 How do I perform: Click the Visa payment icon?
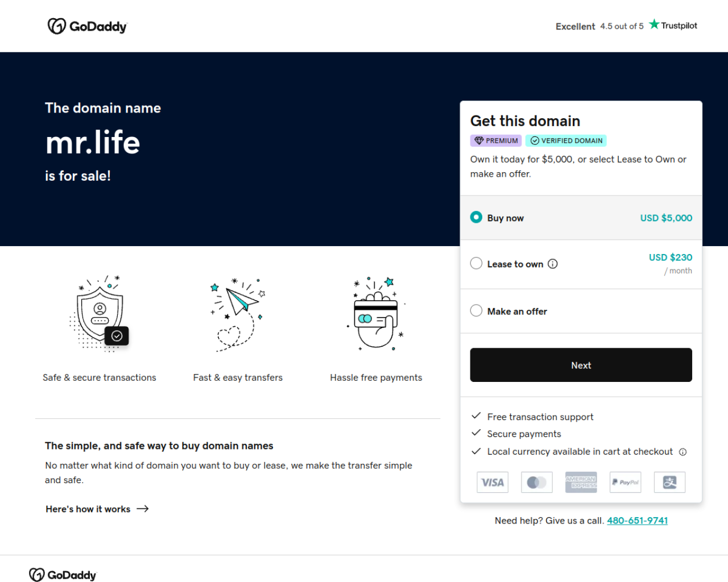coord(493,482)
